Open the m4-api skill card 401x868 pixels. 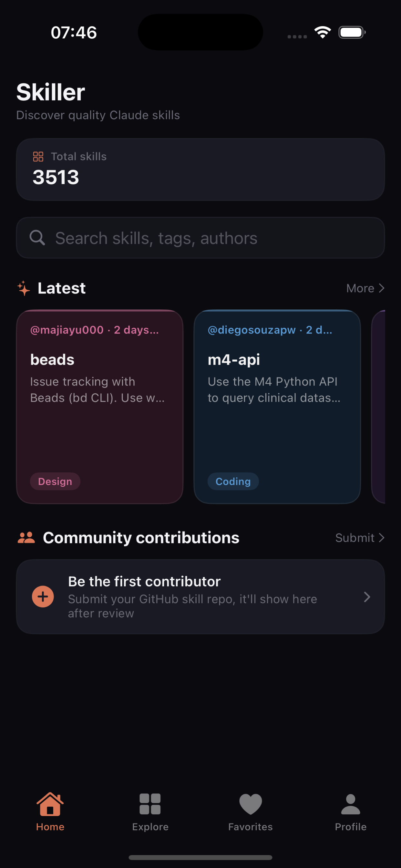[x=277, y=407]
